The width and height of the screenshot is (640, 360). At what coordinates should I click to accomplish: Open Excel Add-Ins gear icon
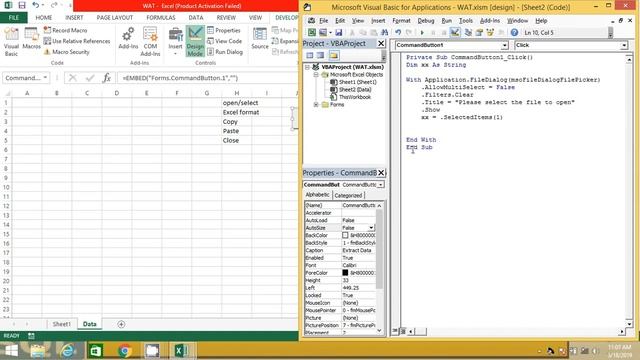128,38
